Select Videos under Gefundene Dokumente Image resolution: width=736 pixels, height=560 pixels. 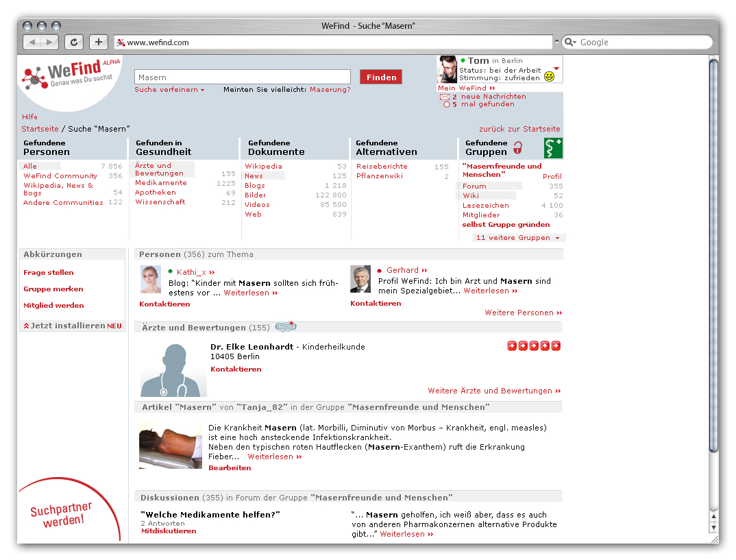coord(257,204)
